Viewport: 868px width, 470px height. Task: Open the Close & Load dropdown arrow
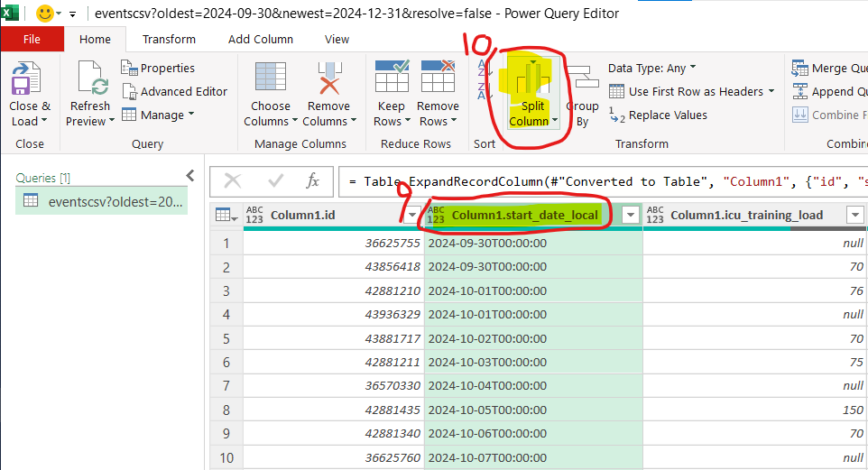[x=44, y=121]
